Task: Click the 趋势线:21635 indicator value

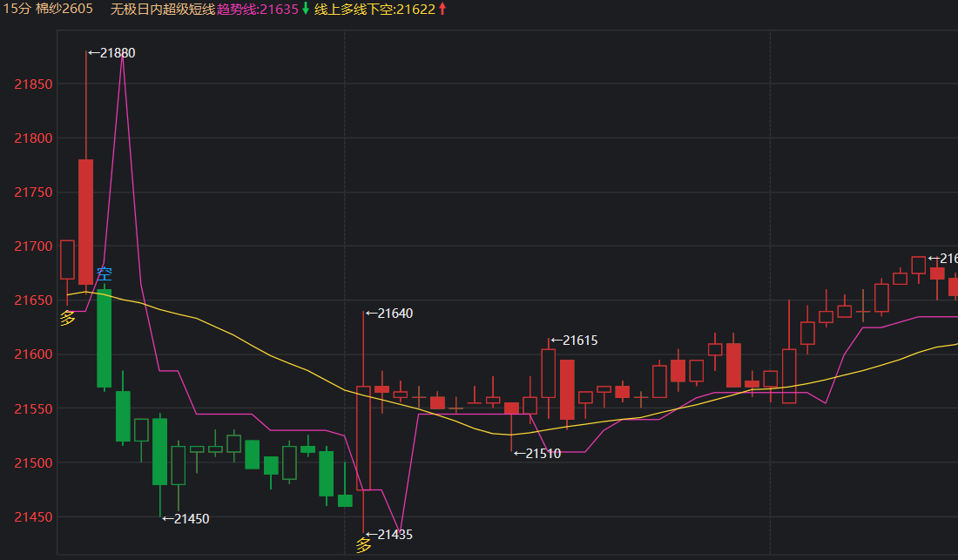Action: [x=257, y=10]
